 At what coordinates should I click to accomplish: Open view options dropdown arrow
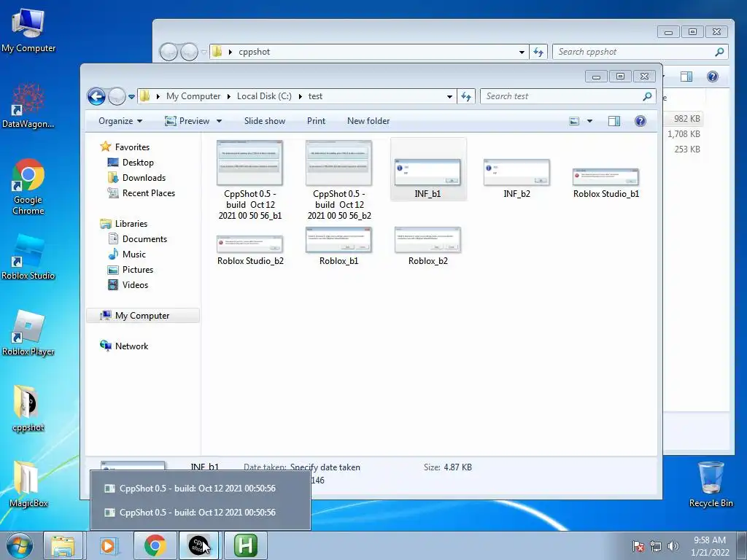589,121
